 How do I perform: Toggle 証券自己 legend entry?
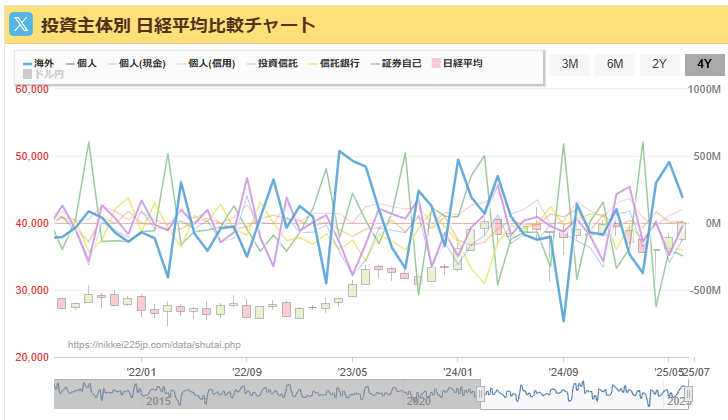tap(396, 64)
